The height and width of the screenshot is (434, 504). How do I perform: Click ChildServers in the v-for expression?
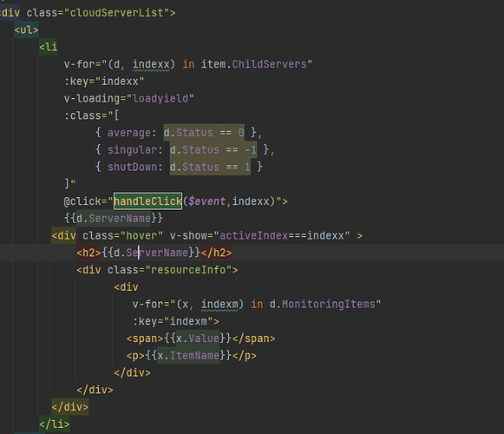[269, 64]
